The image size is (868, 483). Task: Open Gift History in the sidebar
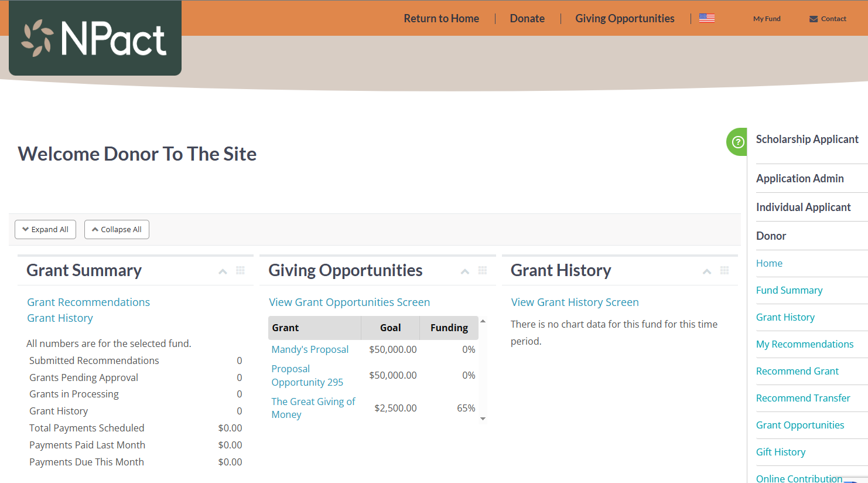pos(781,452)
